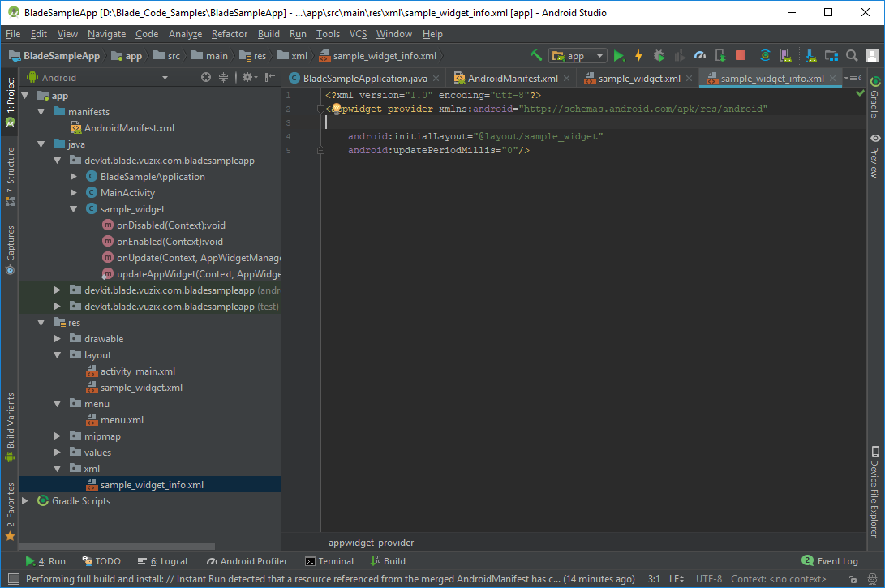Toggle the Gradle side panel

pyautogui.click(x=874, y=97)
